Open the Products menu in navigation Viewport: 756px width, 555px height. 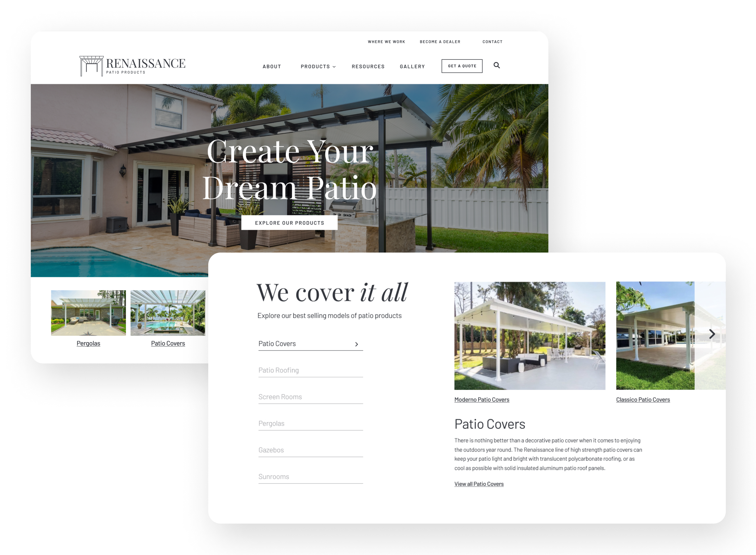tap(318, 66)
